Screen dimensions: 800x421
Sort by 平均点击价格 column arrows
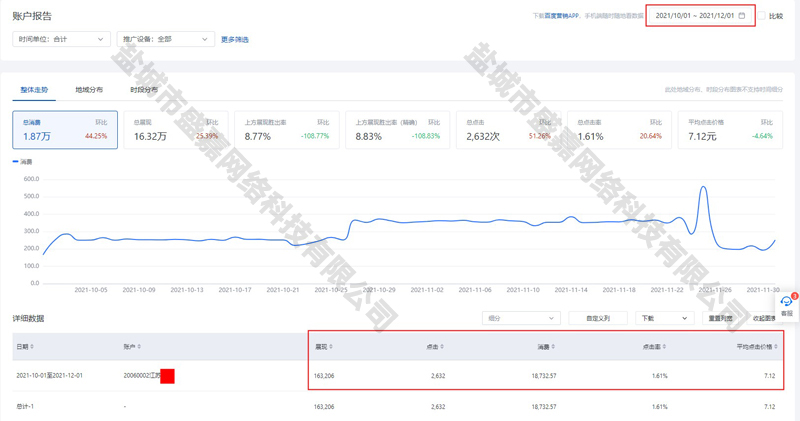[x=776, y=347]
